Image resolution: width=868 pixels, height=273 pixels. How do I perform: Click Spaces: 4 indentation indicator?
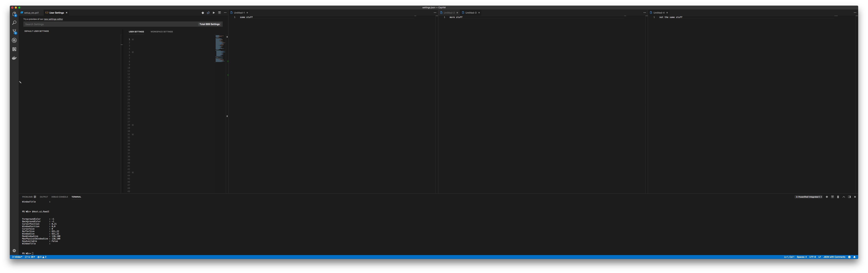[x=802, y=257]
